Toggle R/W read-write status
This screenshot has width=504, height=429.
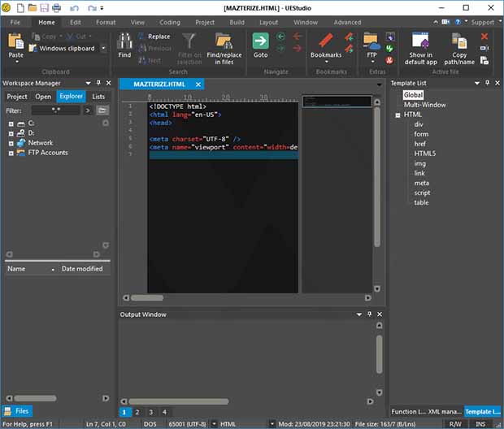point(455,424)
